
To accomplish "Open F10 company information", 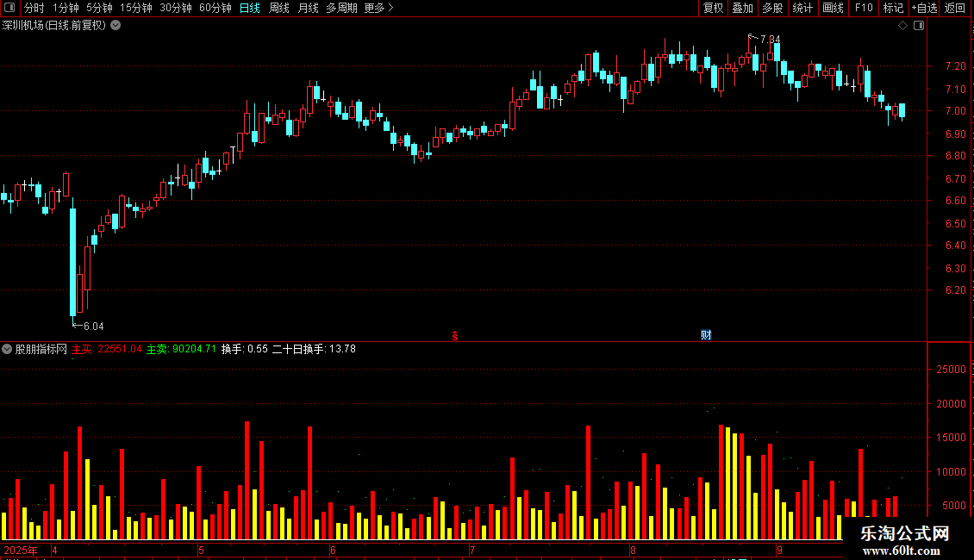I will (864, 8).
